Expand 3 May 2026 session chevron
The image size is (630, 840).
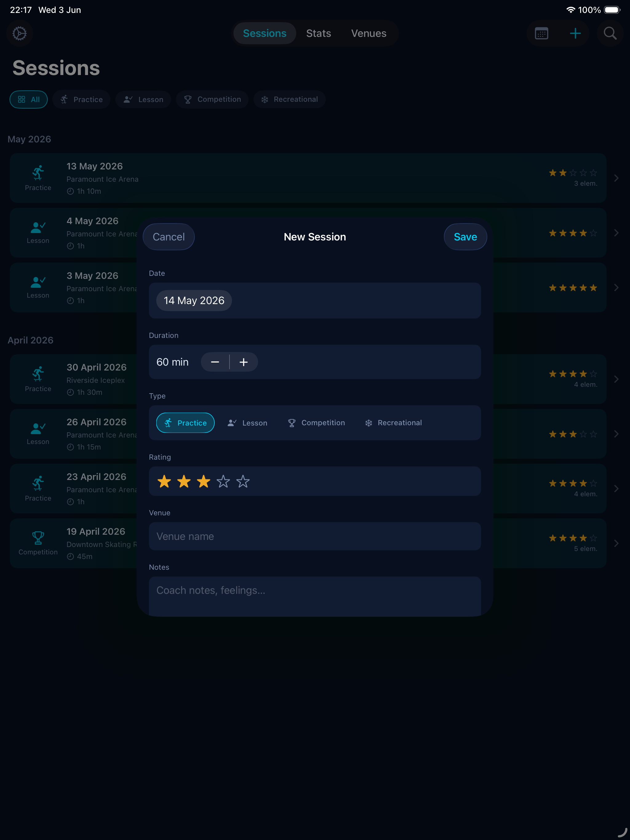(x=616, y=287)
